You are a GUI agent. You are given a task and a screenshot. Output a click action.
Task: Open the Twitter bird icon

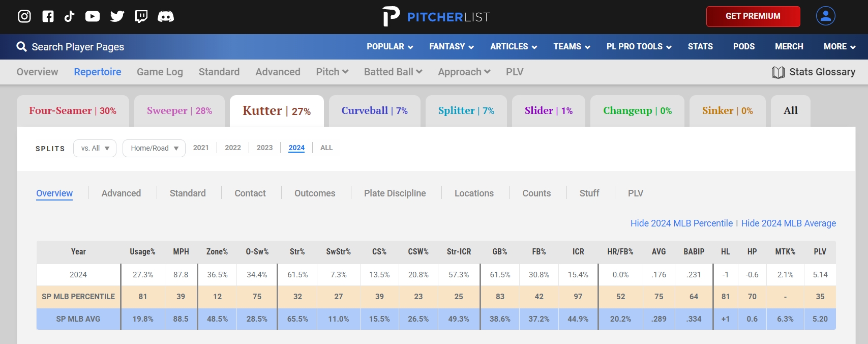point(117,16)
